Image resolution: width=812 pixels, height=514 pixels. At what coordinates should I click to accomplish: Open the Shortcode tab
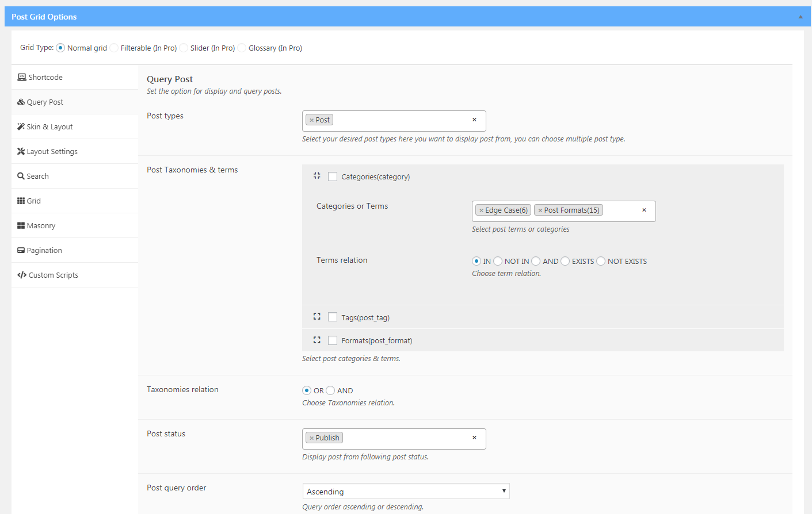pyautogui.click(x=45, y=77)
